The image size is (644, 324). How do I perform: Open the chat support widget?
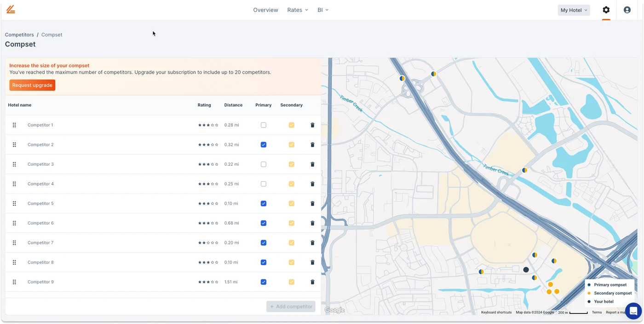[633, 311]
